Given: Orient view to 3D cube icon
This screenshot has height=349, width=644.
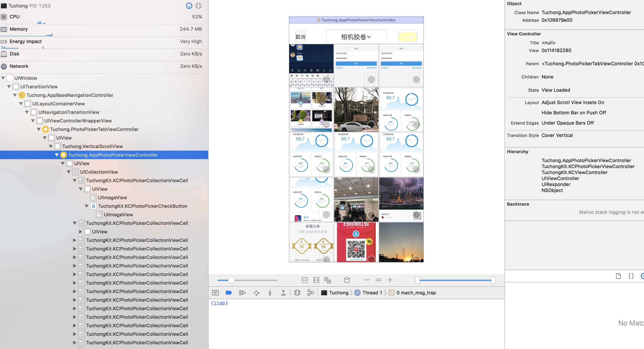Looking at the screenshot, I should point(347,280).
